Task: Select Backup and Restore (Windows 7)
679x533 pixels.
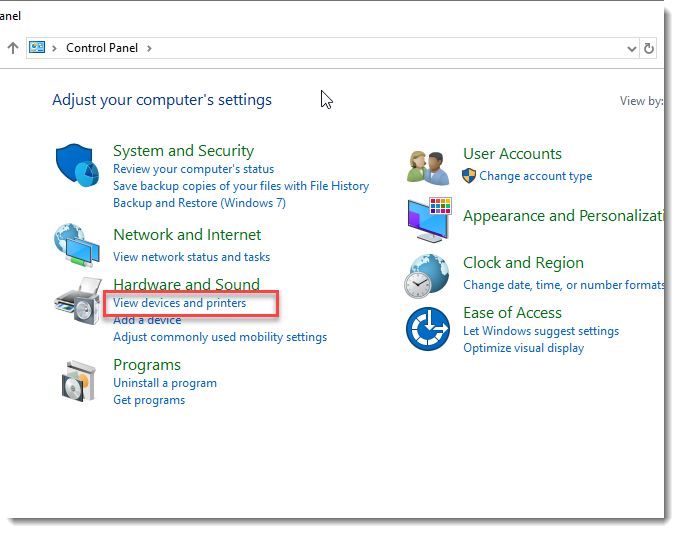Action: pos(199,203)
